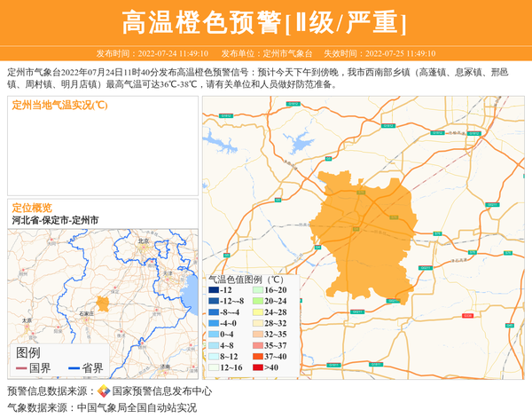Select the -12 dark navy legend swatch
This screenshot has width=532, height=418.
[x=214, y=290]
